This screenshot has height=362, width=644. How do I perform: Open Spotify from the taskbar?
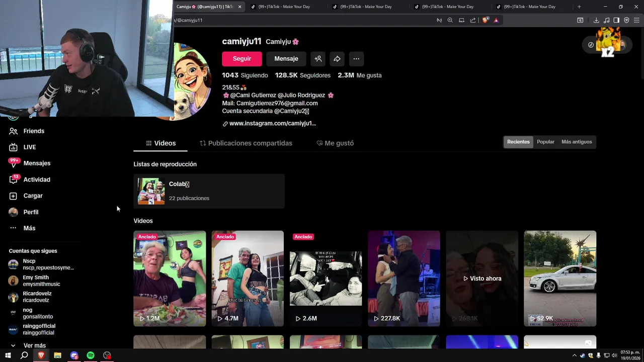click(x=91, y=355)
